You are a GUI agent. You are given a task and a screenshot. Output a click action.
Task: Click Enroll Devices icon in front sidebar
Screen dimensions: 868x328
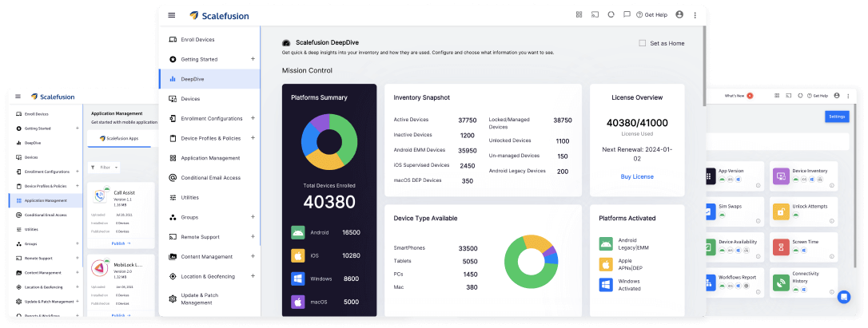(173, 40)
